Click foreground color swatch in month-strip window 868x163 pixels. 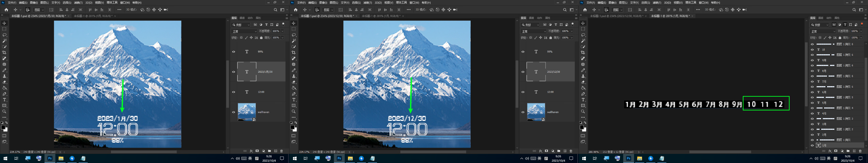(581, 127)
